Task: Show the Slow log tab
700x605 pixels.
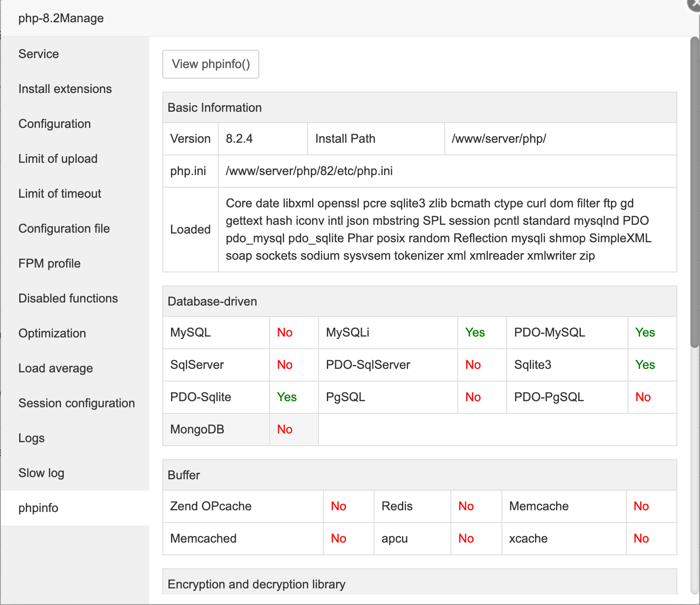Action: 41,473
